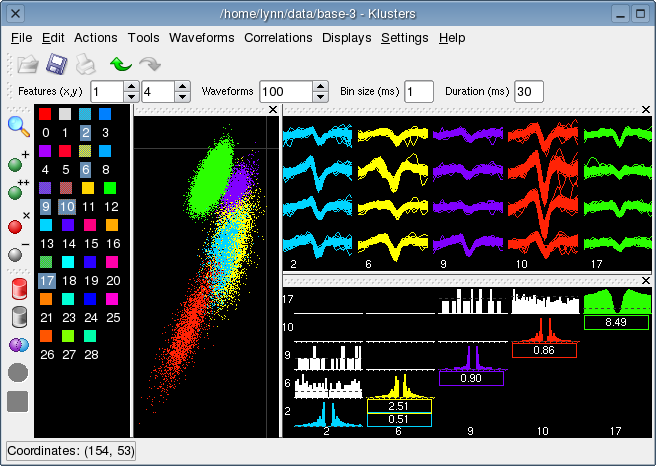Select the Zoom magnifier tool
The height and width of the screenshot is (466, 656).
click(x=19, y=125)
